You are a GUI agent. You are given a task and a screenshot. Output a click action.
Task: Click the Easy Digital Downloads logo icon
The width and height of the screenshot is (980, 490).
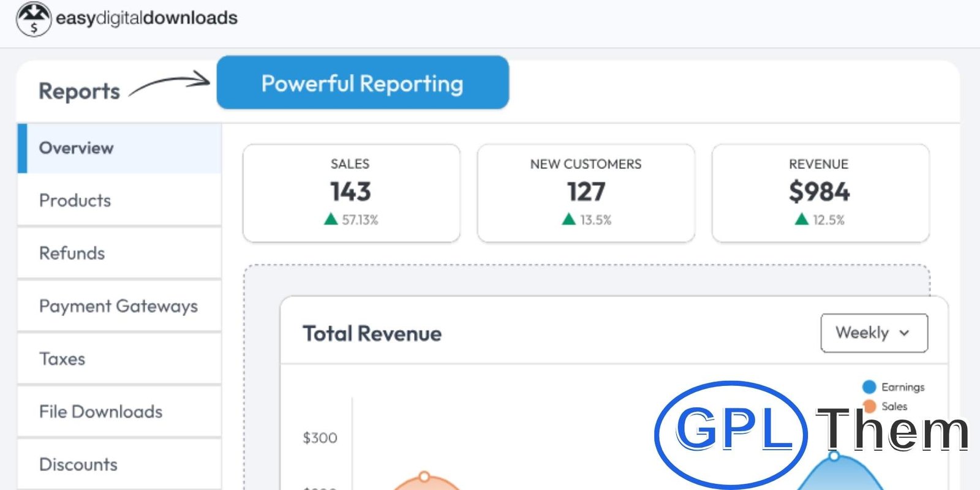[34, 19]
